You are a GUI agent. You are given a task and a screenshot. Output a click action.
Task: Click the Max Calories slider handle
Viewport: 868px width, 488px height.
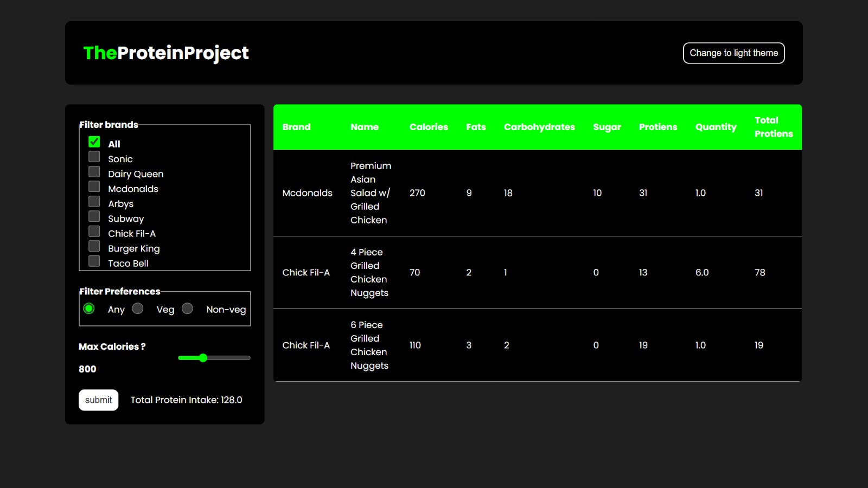[x=203, y=358]
